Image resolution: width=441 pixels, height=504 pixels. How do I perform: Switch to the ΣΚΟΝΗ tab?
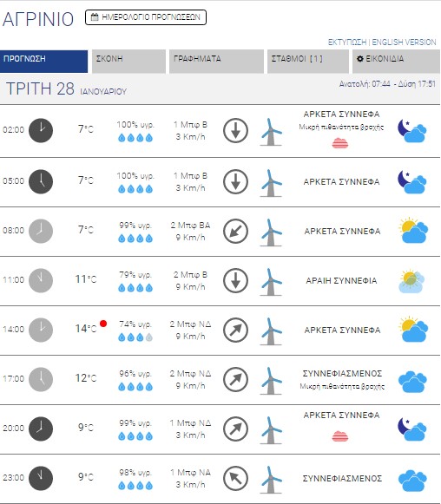point(128,61)
